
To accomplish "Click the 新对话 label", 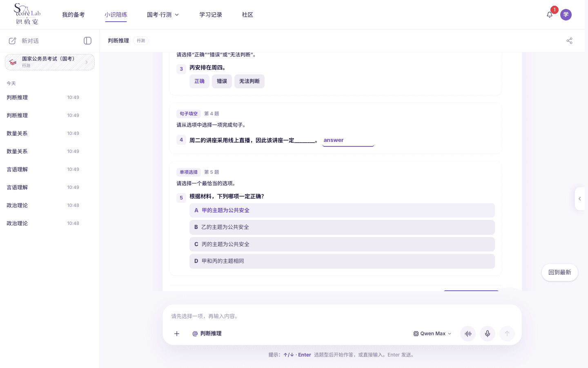I will (30, 41).
